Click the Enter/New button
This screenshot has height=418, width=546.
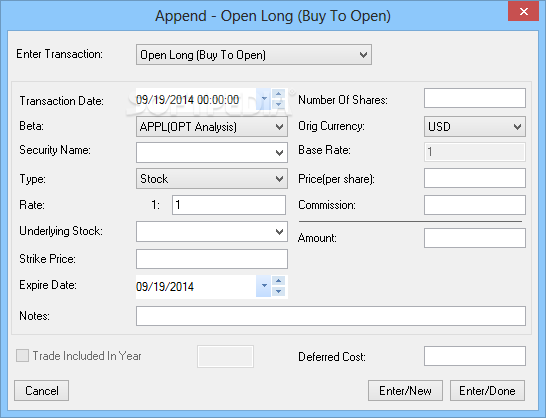[x=405, y=390]
